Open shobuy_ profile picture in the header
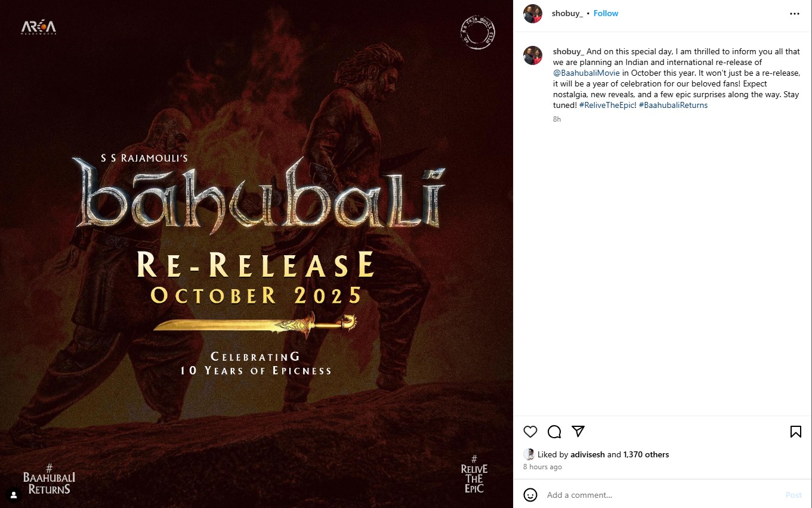Screen dimensions: 812x508 coord(533,14)
